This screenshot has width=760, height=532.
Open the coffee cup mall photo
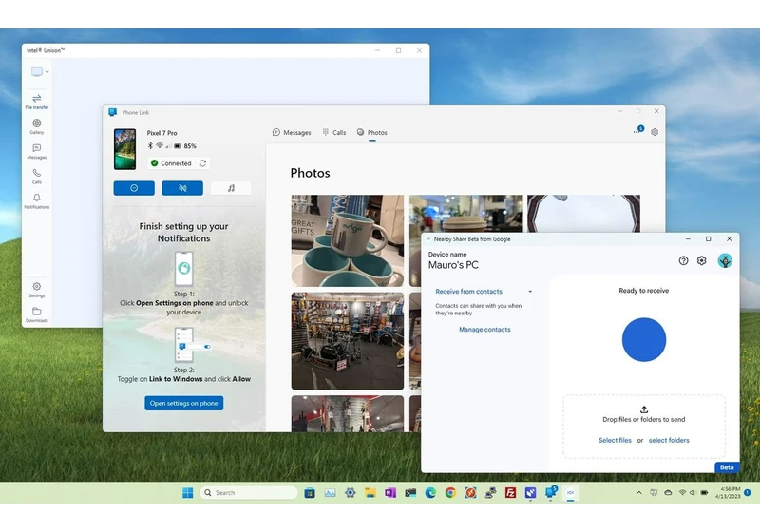coord(465,214)
